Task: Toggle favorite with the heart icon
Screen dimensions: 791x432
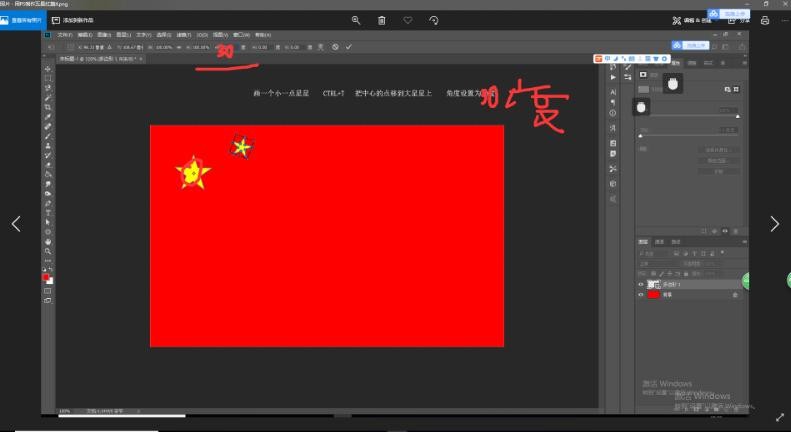Action: pyautogui.click(x=408, y=20)
